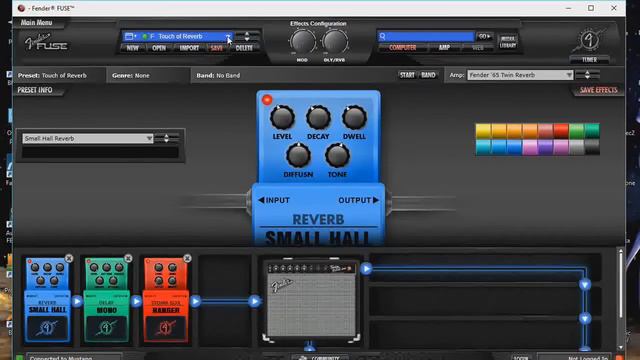Switch search source to Amp
The height and width of the screenshot is (360, 640).
click(x=444, y=48)
